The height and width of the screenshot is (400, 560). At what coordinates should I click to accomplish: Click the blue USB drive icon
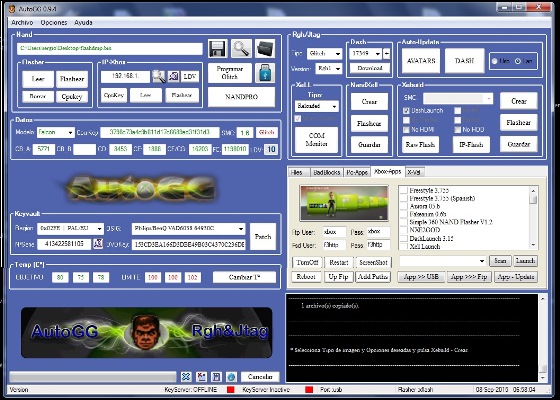pos(265,73)
